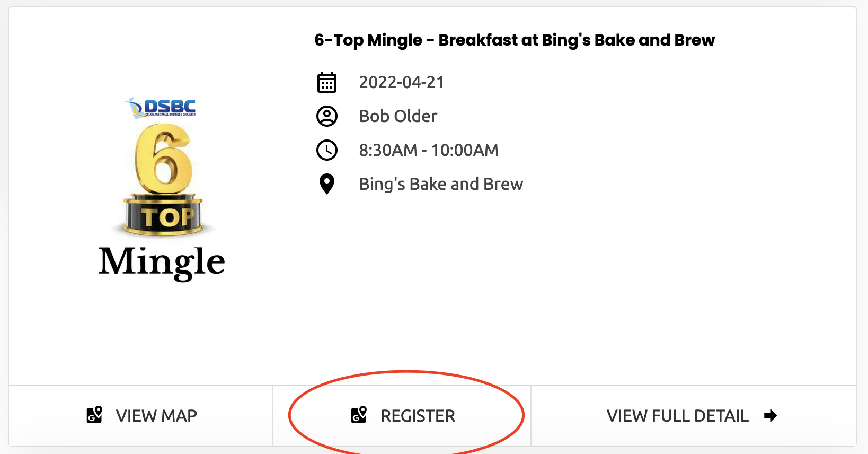Click the arrow next to VIEW FULL DETAIL

pos(770,415)
